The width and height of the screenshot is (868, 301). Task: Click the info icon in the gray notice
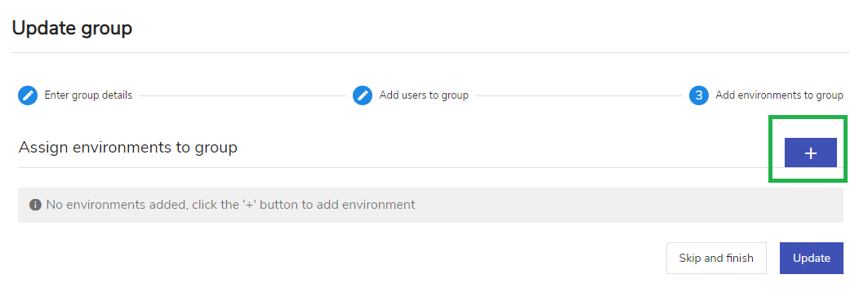[35, 205]
